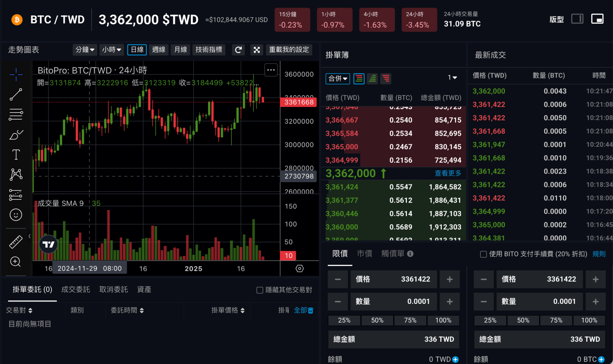Set buy amount to 100%
Screen dimensions: 613x364
443,320
